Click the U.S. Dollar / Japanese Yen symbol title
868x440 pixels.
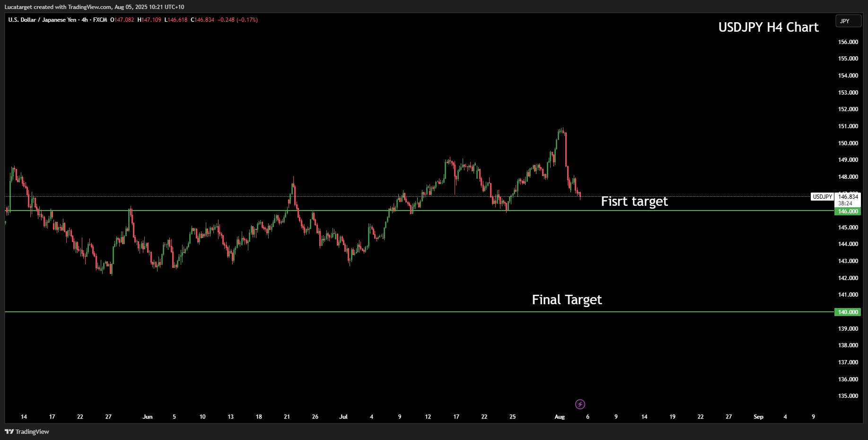[42, 20]
